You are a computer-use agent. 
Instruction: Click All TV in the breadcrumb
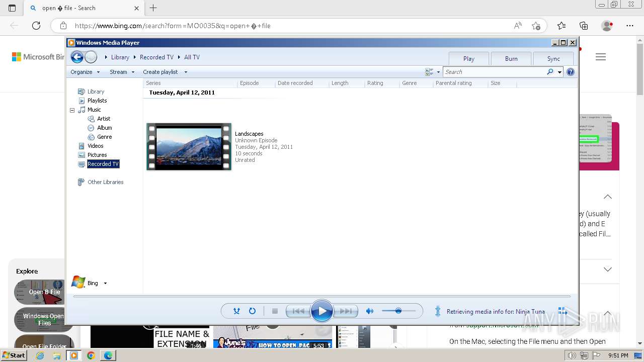[192, 57]
